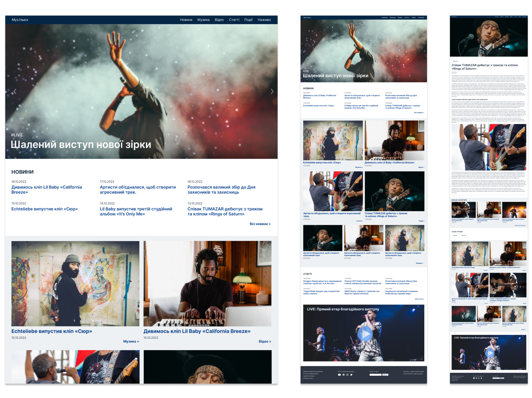
Task: Click the #LIVE badge on the hero banner
Action: [16, 135]
